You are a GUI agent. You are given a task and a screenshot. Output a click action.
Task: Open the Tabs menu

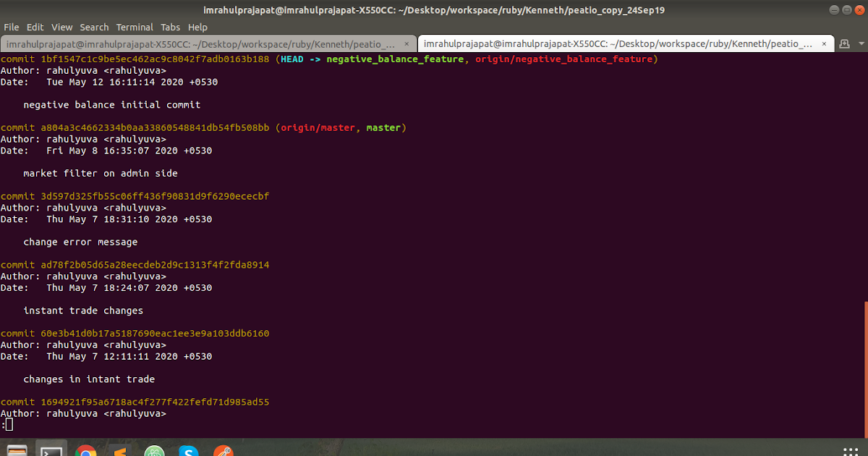click(x=170, y=27)
